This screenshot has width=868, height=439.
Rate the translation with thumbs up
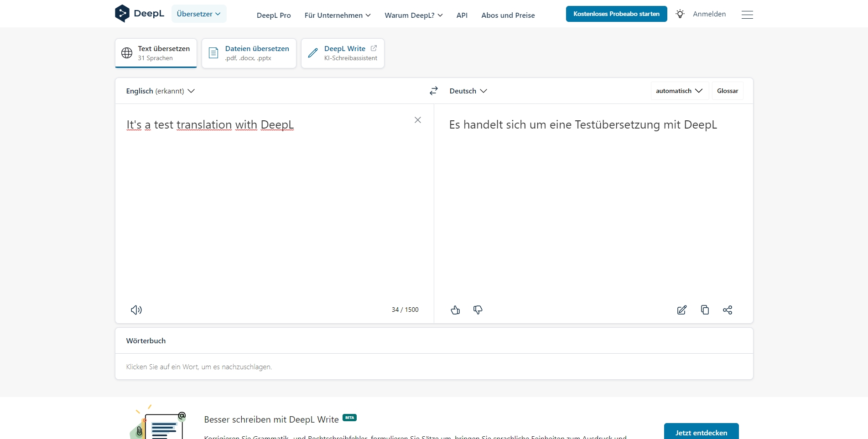pyautogui.click(x=455, y=310)
